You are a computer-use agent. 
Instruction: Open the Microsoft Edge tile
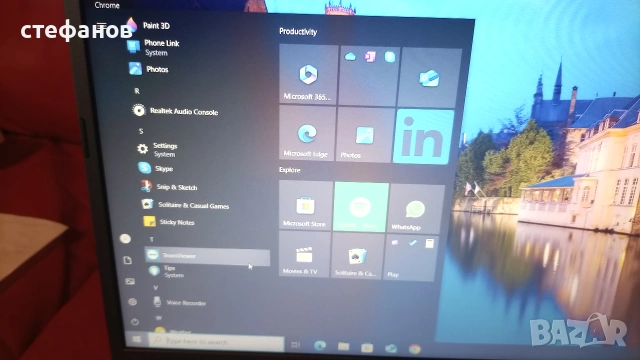click(x=307, y=133)
